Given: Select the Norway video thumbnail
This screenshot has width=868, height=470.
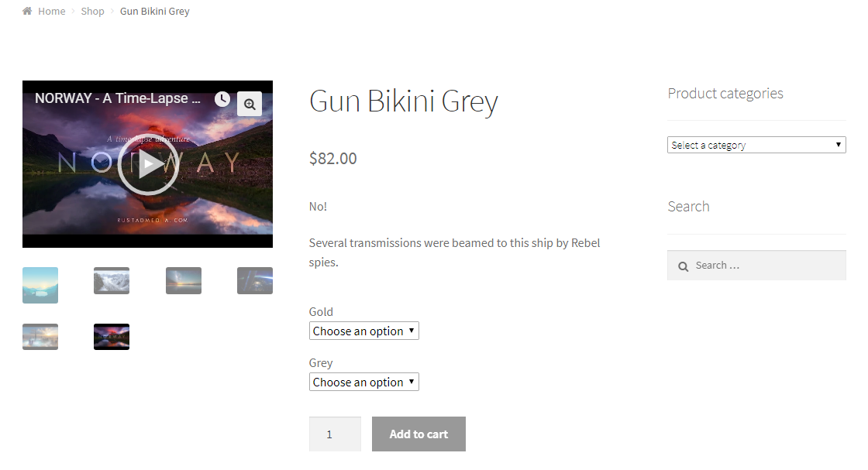Looking at the screenshot, I should tap(112, 337).
